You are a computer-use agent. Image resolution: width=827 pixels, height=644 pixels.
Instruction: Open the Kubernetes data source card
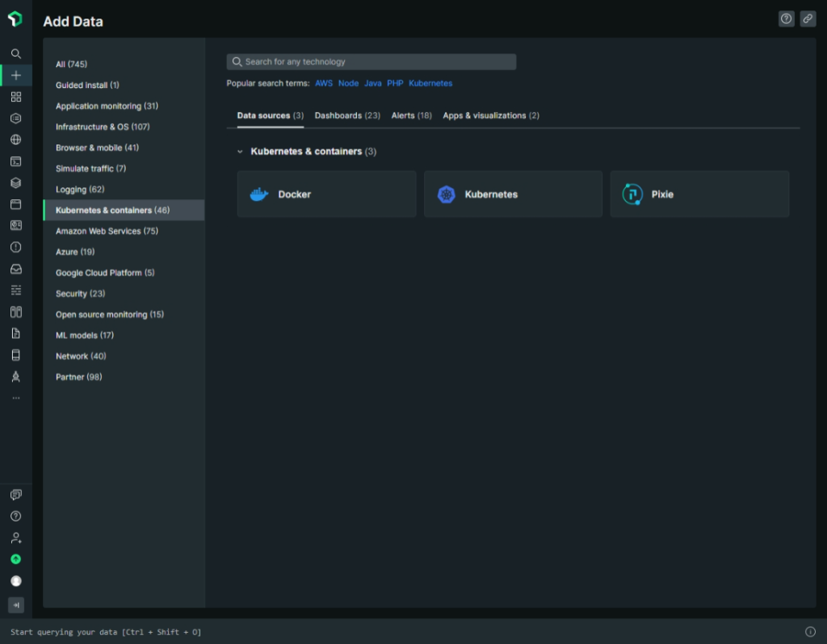[513, 194]
